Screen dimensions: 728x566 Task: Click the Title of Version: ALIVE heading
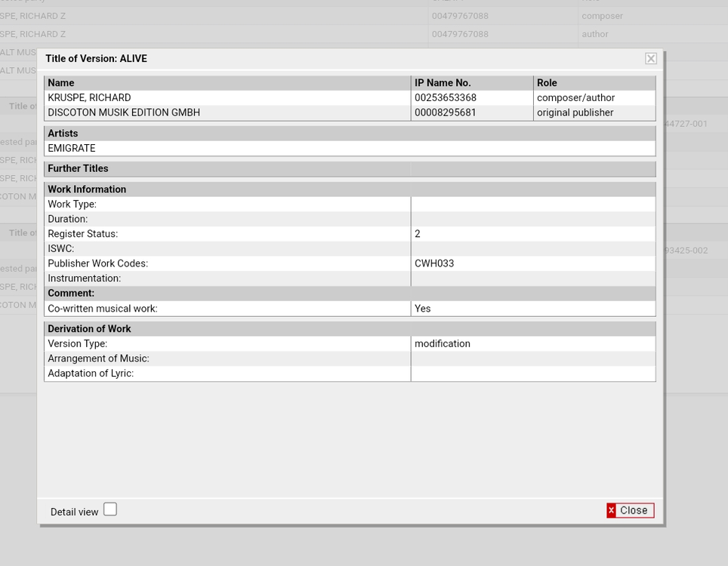(96, 58)
